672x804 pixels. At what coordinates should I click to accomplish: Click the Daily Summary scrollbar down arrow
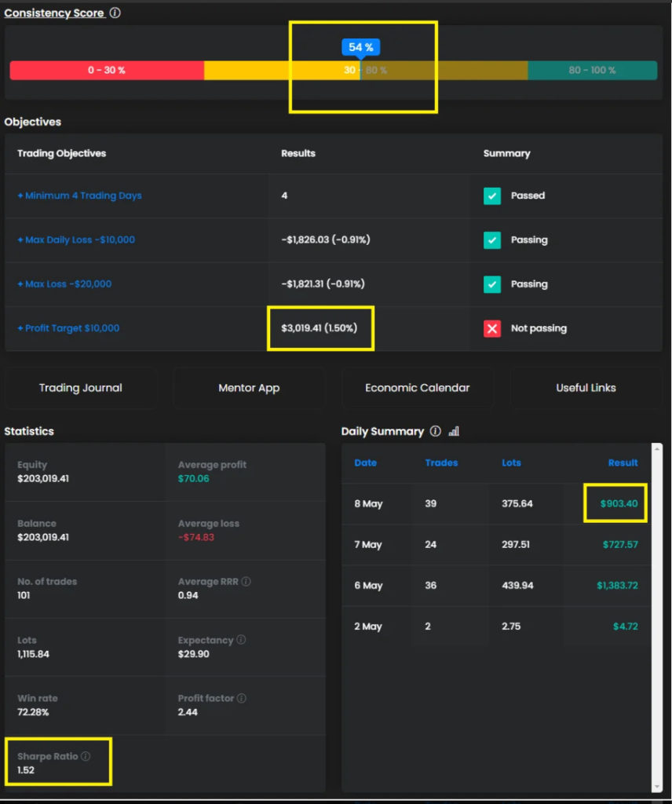(656, 787)
